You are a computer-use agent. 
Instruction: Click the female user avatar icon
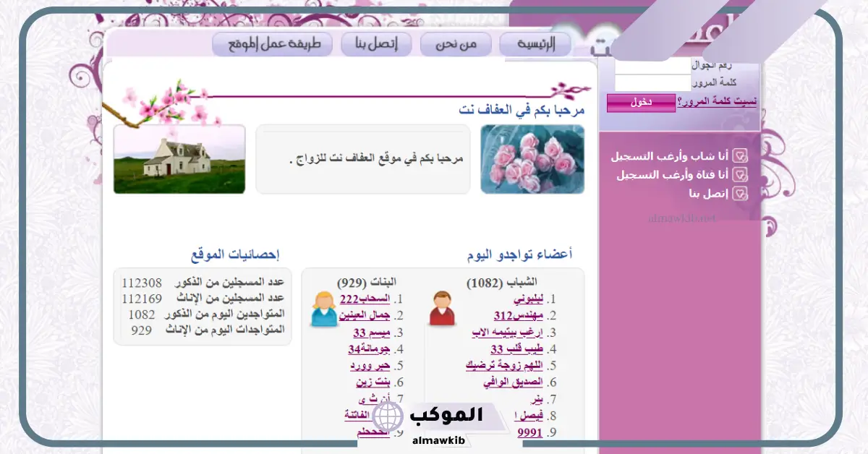[x=324, y=309]
